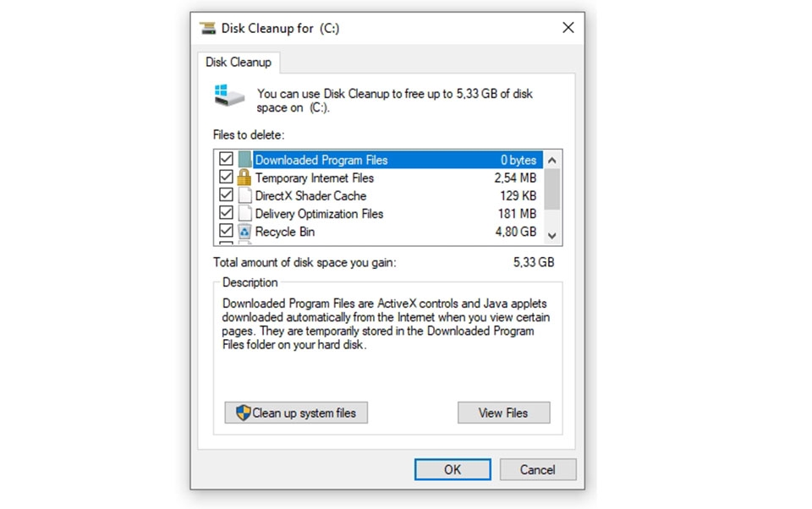Select the Disk Cleanup tab
The width and height of the screenshot is (812, 509).
tap(239, 62)
